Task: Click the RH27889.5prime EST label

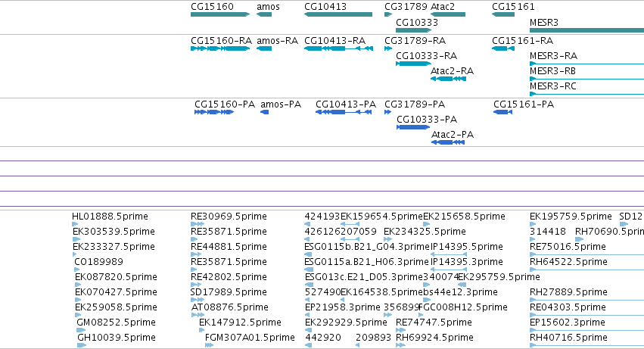Action: pos(569,292)
